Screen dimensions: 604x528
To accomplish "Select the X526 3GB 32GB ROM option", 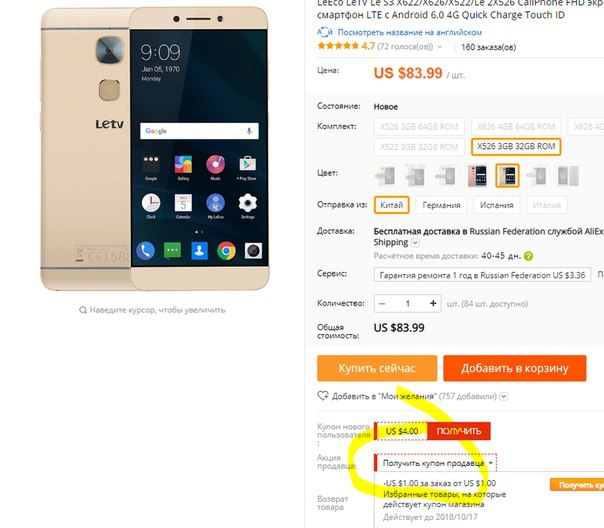I will pyautogui.click(x=516, y=146).
